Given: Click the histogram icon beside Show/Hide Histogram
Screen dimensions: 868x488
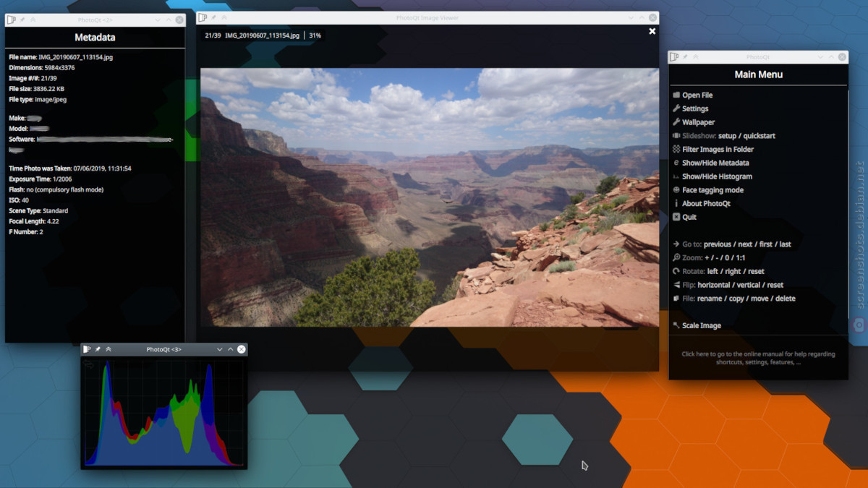Looking at the screenshot, I should (x=676, y=176).
